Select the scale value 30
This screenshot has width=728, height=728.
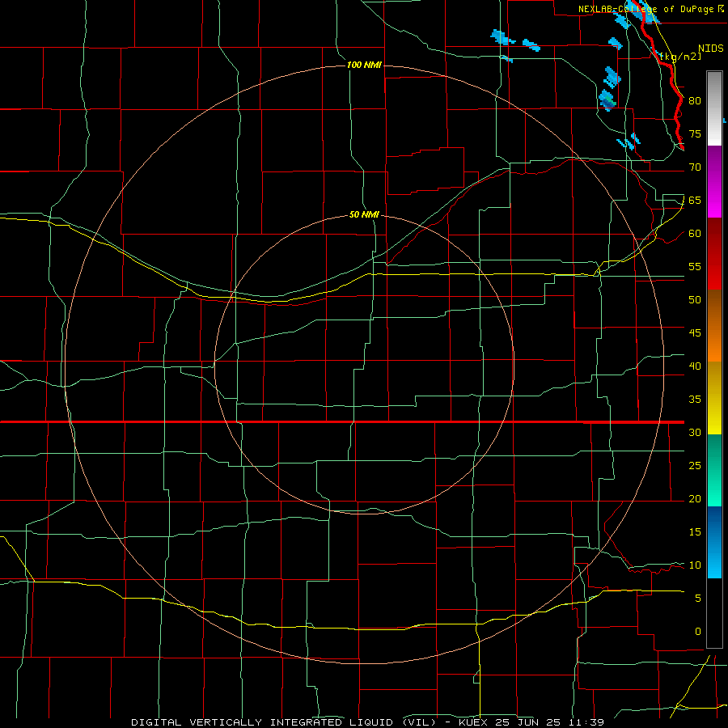(695, 432)
